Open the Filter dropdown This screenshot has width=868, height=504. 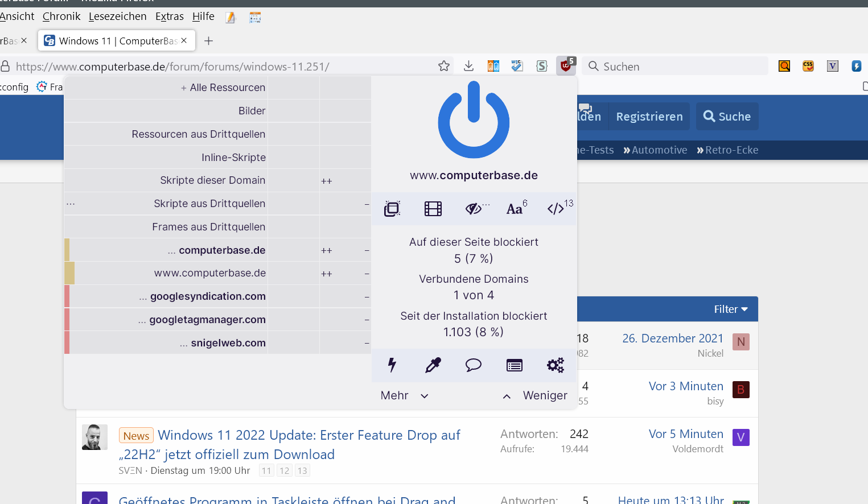click(x=730, y=309)
